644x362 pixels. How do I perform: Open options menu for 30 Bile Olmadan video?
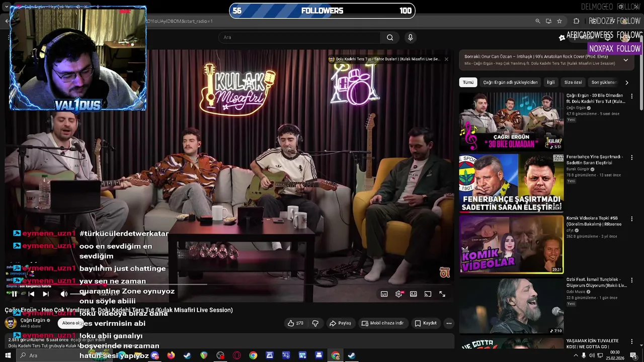[632, 96]
